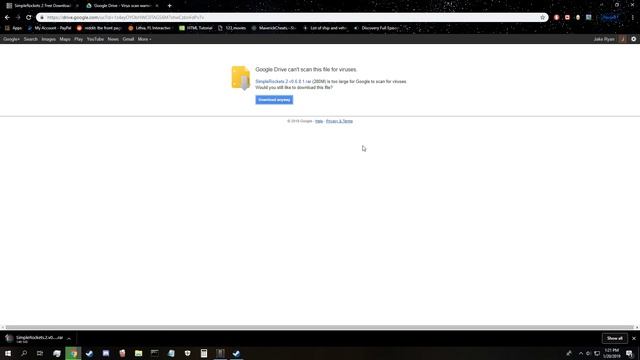Open Gmail in the Google bar
The image size is (640, 360).
tap(128, 39)
